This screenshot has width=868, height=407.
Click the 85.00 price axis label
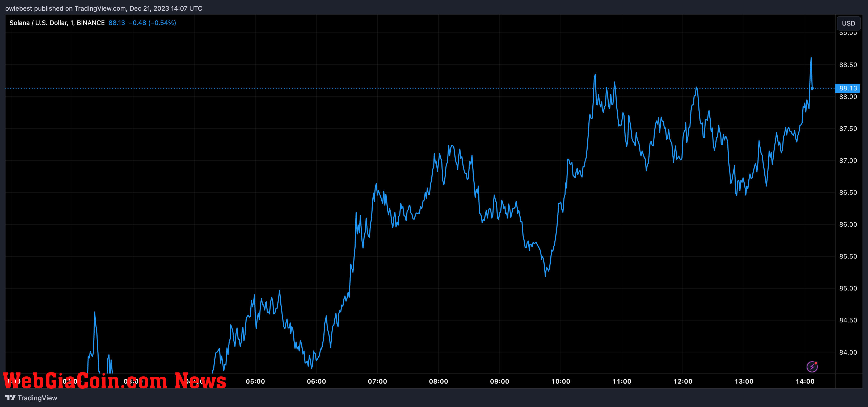pyautogui.click(x=848, y=288)
